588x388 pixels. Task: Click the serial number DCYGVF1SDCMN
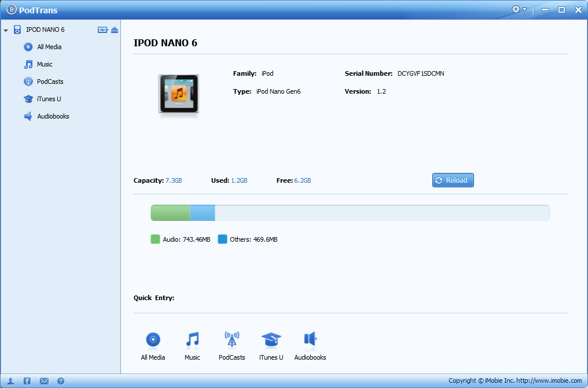pyautogui.click(x=421, y=74)
